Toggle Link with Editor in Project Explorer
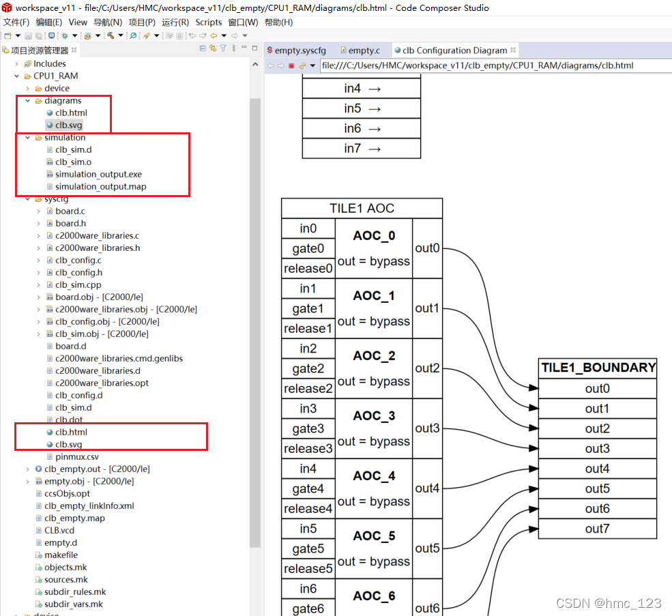 [x=212, y=48]
